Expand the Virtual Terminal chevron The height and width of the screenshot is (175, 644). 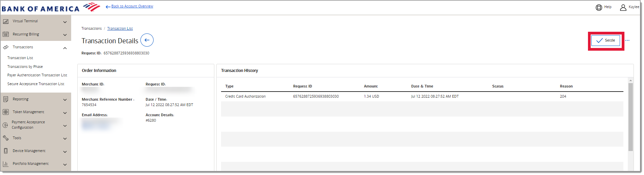(x=65, y=22)
